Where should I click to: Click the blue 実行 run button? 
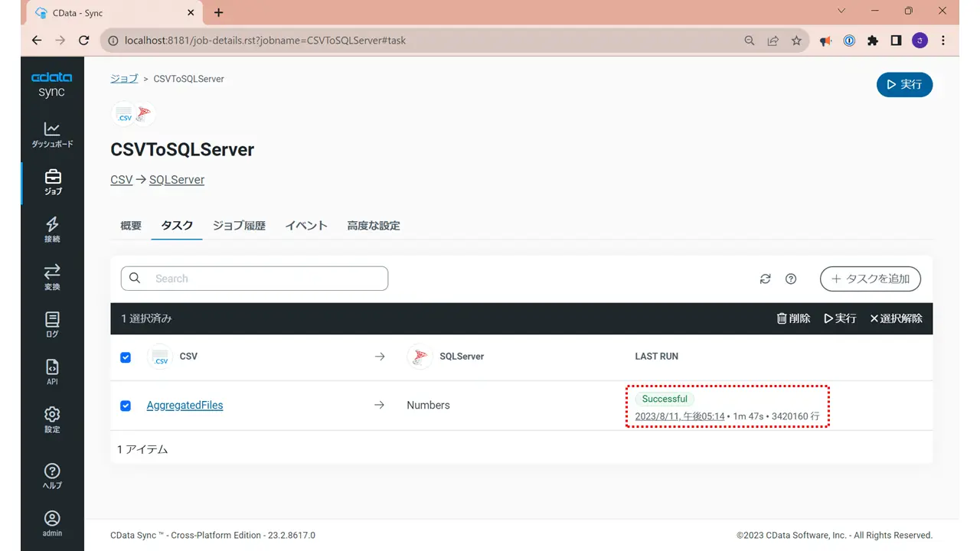point(904,84)
